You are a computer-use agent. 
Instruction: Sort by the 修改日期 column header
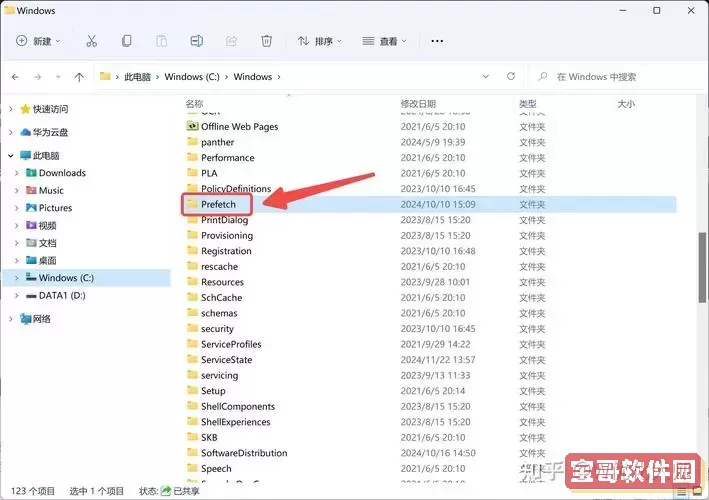pyautogui.click(x=418, y=103)
